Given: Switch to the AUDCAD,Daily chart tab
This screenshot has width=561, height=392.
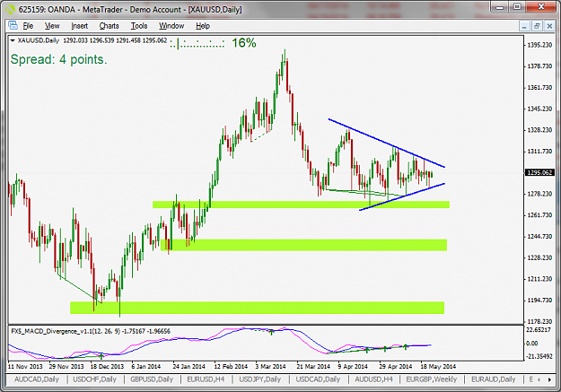Looking at the screenshot, I should 37,379.
